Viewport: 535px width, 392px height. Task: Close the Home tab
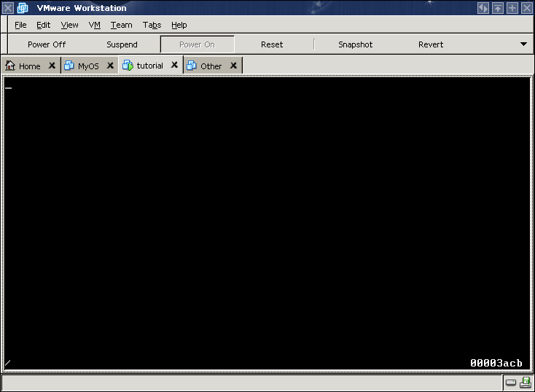tap(52, 65)
